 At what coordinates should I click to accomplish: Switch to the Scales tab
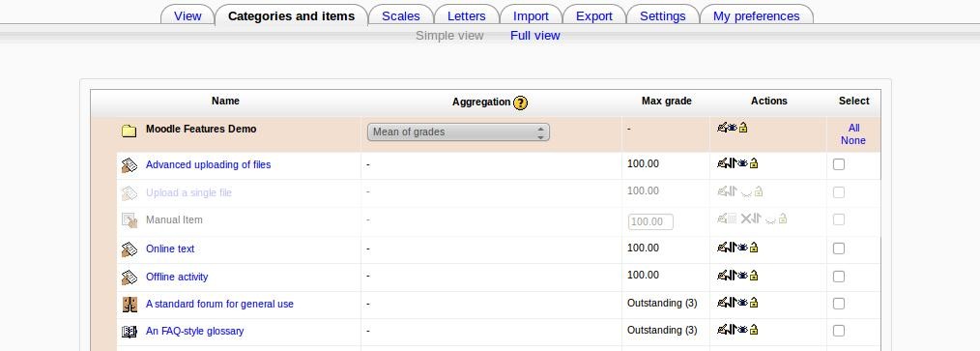[x=401, y=15]
